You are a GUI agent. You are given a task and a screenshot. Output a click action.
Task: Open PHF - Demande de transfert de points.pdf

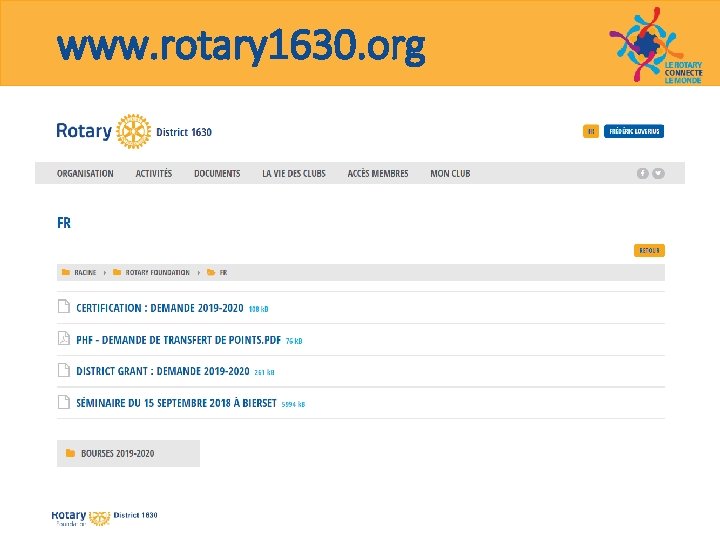tap(179, 340)
